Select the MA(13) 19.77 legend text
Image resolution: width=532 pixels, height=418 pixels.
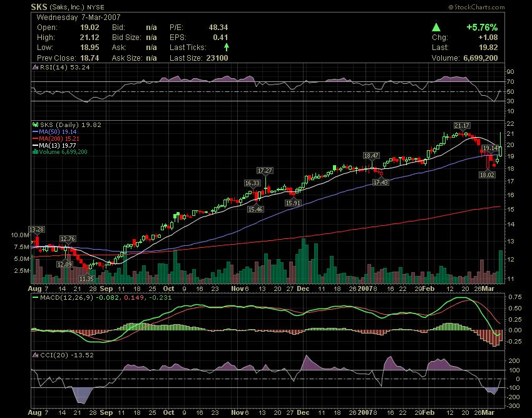[x=58, y=145]
